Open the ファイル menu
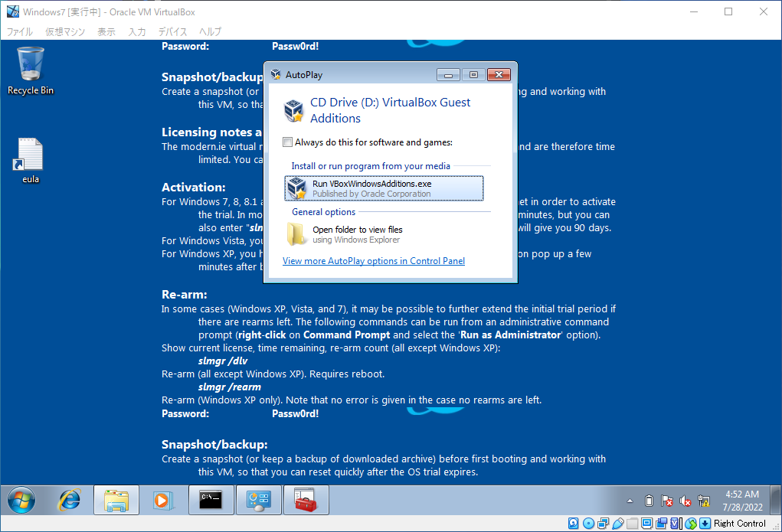This screenshot has width=782, height=532. [x=19, y=31]
